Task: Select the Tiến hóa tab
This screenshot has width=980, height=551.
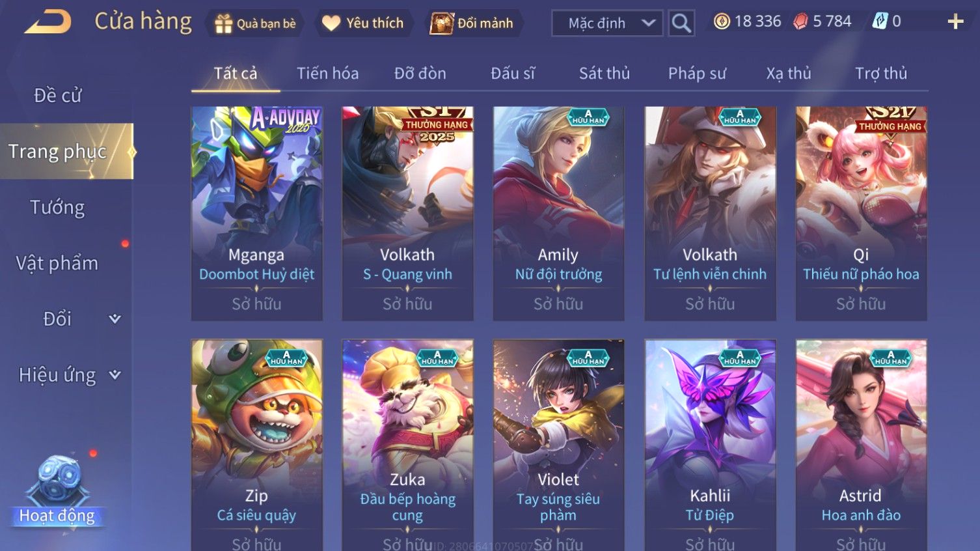Action: (328, 74)
